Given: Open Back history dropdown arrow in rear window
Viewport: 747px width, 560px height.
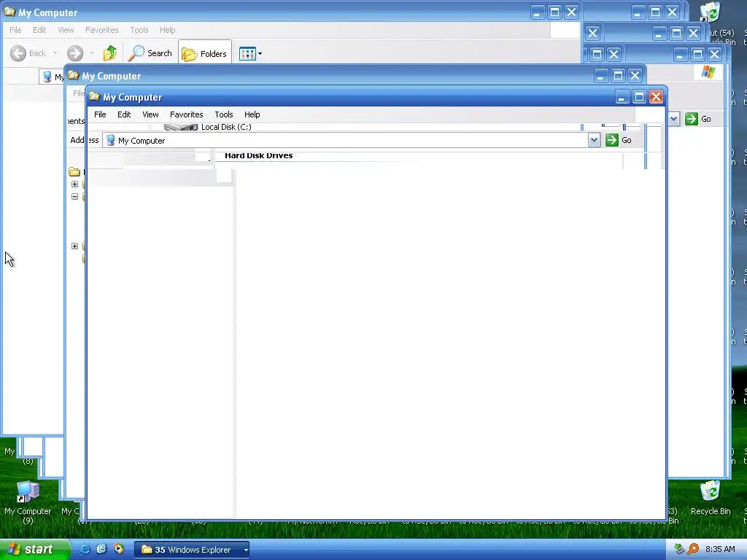Looking at the screenshot, I should click(x=55, y=53).
